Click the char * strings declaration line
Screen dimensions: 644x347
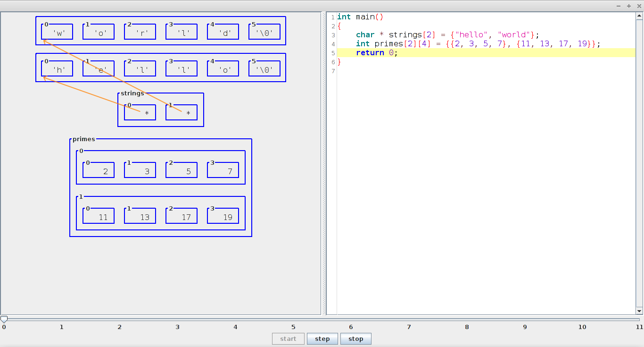coord(447,35)
